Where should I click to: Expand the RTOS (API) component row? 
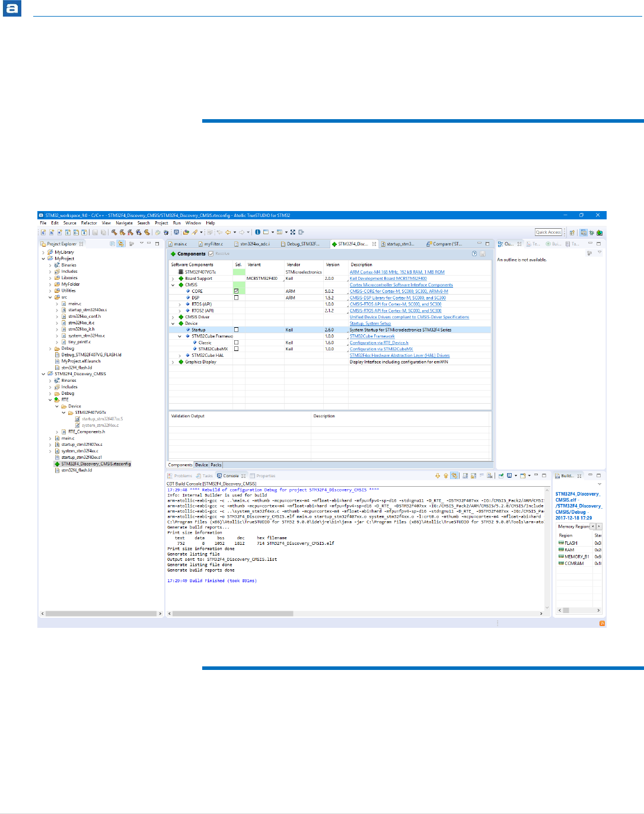180,304
